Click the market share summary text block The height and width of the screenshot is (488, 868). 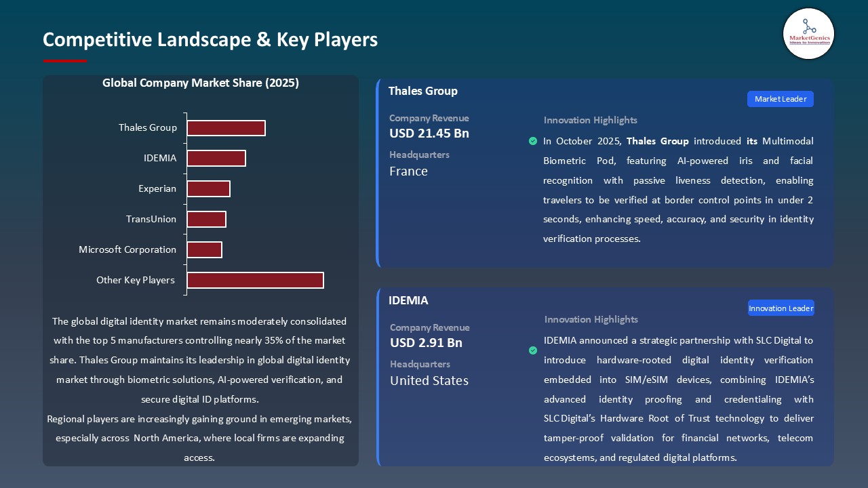[x=200, y=389]
